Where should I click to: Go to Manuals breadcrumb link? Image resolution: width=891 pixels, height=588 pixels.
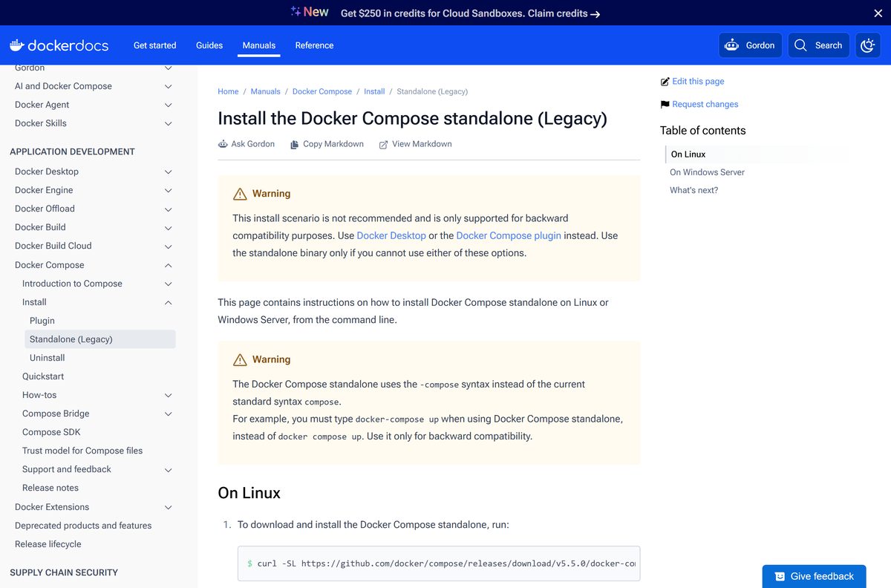[265, 91]
